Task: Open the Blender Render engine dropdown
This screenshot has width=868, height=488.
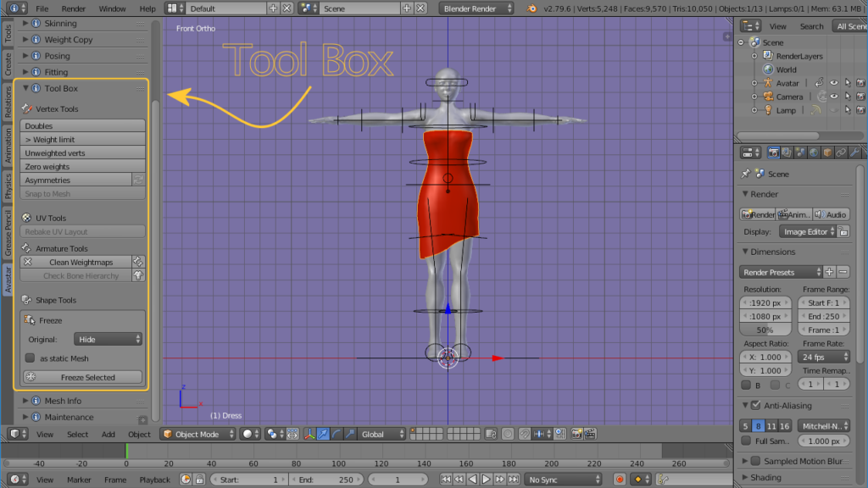Action: tap(476, 8)
